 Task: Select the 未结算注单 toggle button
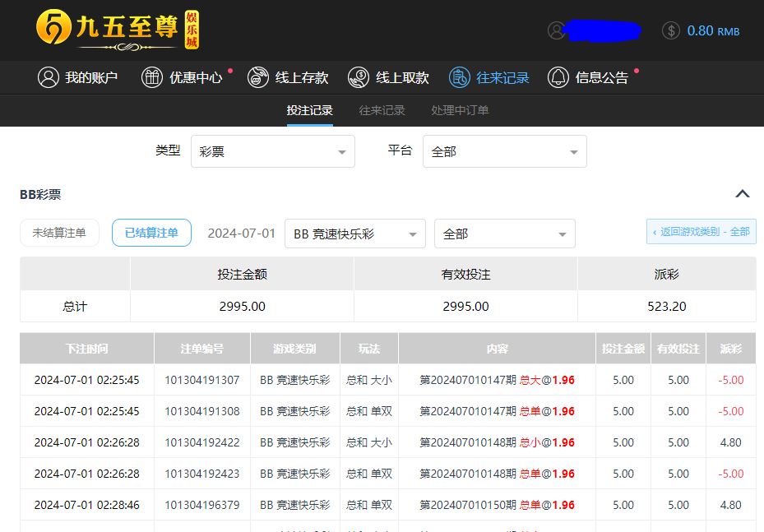click(59, 233)
